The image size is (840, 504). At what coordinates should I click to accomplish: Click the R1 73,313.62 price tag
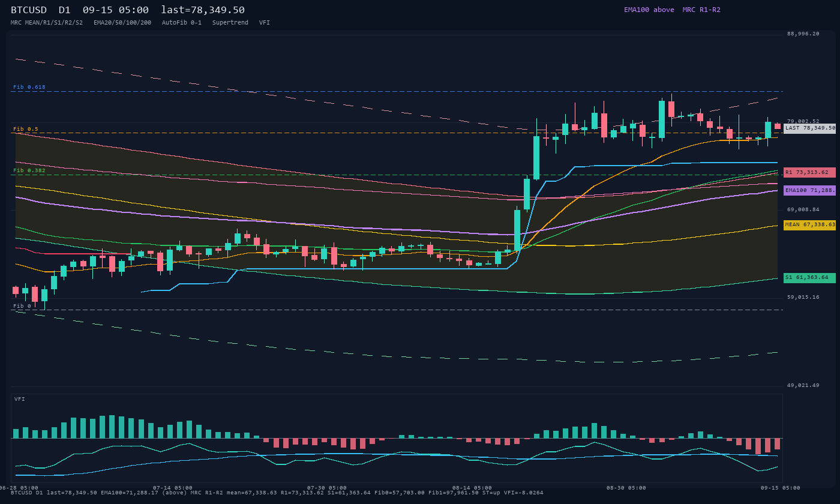pos(809,173)
